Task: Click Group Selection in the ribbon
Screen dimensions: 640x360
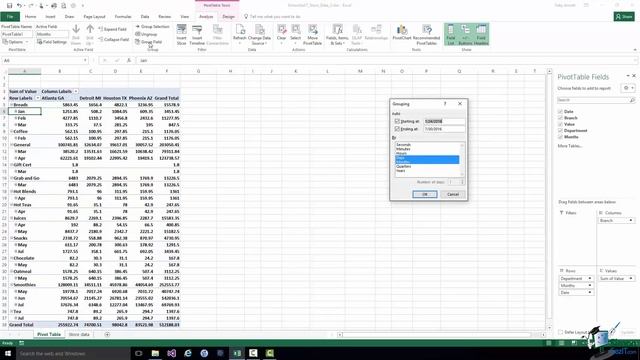Action: point(152,27)
